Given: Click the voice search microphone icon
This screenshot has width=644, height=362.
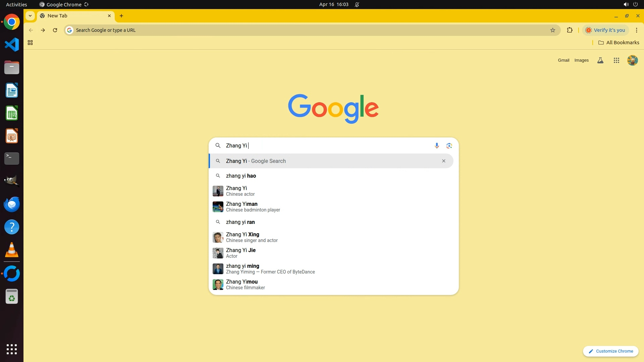Looking at the screenshot, I should click(437, 145).
